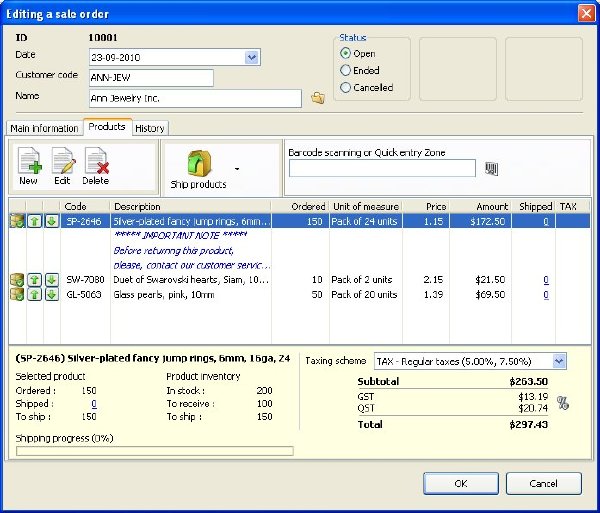Click the Pack of 20 units cell
Screen dimensions: 600x513
coord(364,295)
